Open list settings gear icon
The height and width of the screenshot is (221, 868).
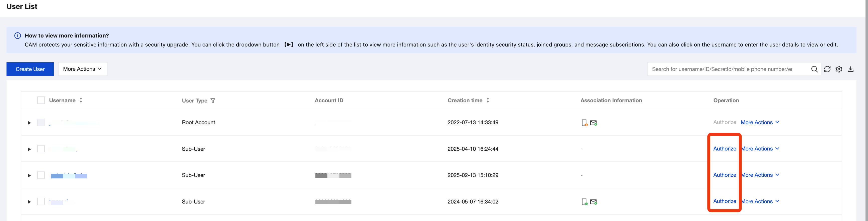(x=839, y=69)
